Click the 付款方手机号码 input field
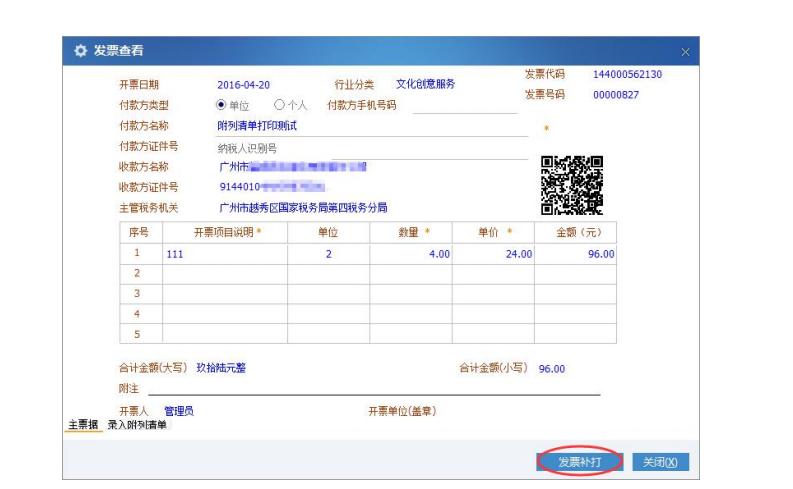 click(465, 106)
